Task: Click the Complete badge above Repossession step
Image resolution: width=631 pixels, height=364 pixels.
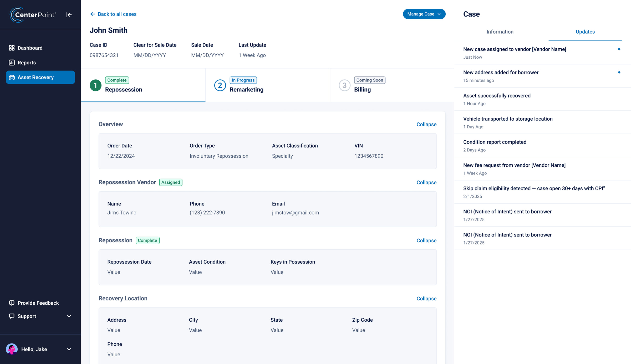Action: point(117,80)
